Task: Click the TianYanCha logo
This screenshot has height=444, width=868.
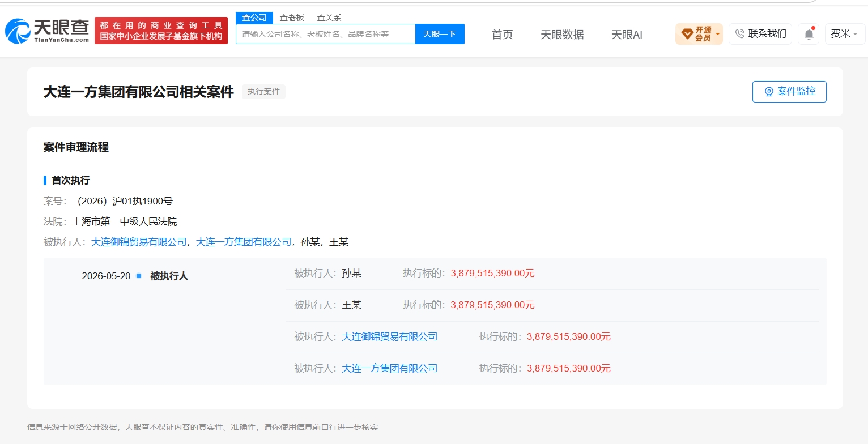Action: click(47, 31)
